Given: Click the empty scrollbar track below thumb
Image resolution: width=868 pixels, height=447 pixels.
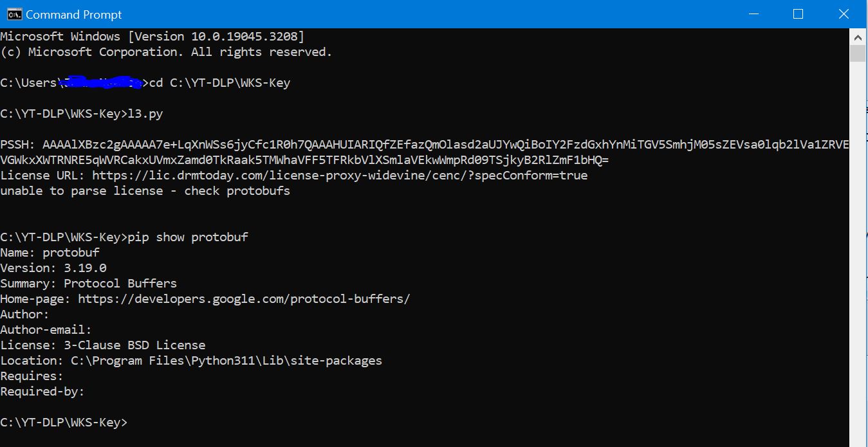Looking at the screenshot, I should 858,257.
